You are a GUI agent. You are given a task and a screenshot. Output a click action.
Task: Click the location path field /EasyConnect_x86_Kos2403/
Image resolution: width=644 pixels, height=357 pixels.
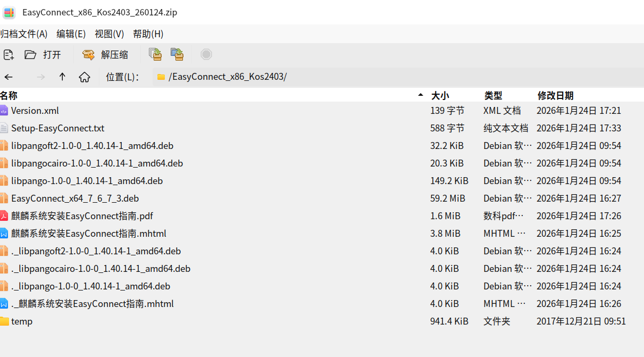tap(398, 77)
